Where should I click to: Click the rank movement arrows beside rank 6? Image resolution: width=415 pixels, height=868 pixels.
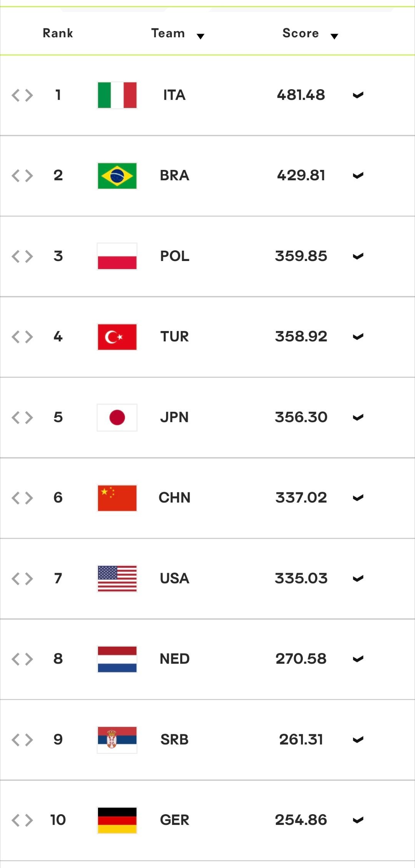coord(22,498)
